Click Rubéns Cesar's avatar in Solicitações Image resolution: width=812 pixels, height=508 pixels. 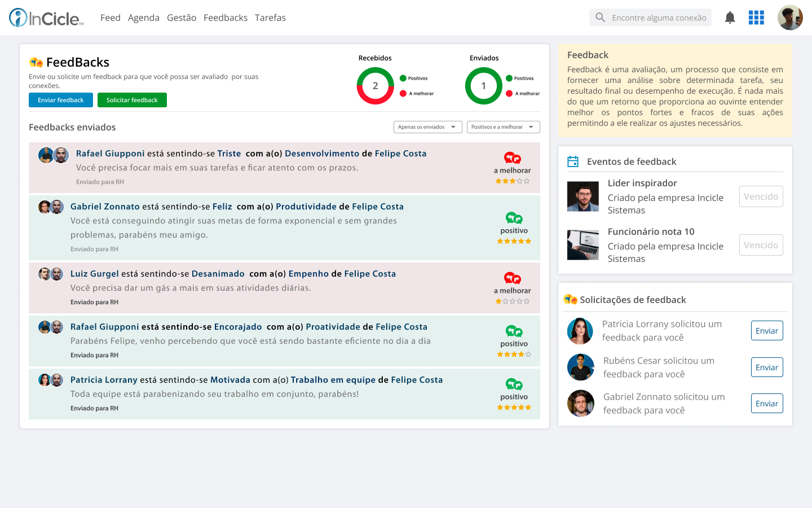[581, 367]
